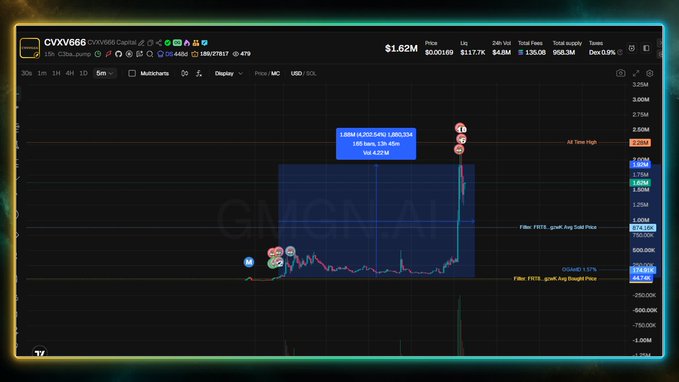Viewport: 679px width, 382px height.
Task: Click the 2.28M all-time-high price tag
Action: click(x=640, y=142)
